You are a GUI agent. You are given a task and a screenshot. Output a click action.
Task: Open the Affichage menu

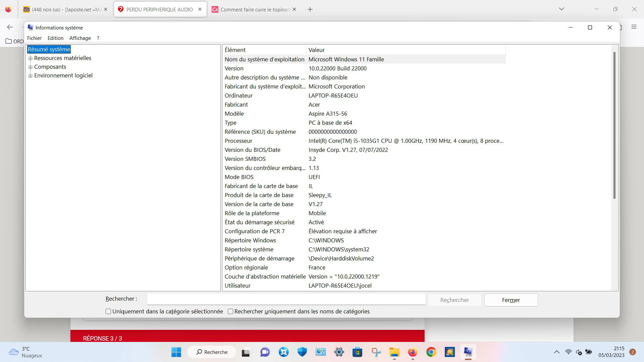pyautogui.click(x=80, y=38)
